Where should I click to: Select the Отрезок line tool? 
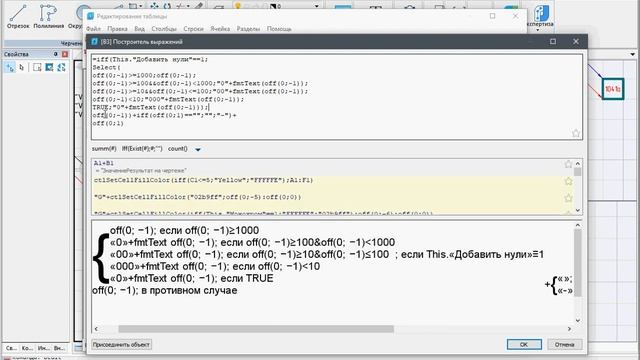point(18,16)
